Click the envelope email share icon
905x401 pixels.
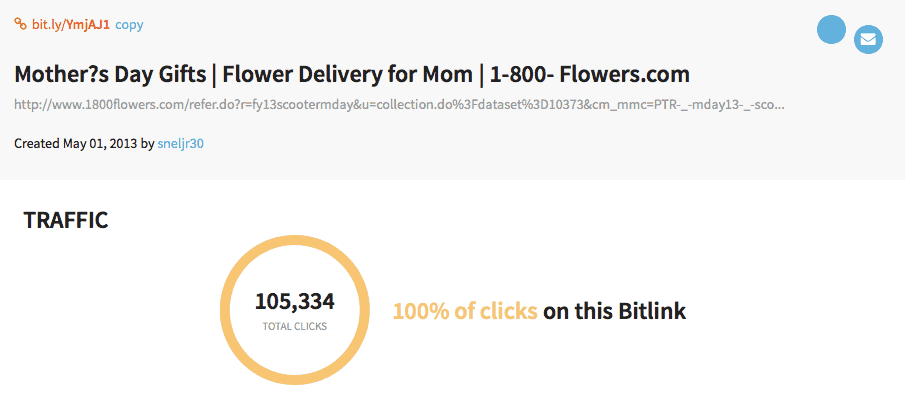868,40
